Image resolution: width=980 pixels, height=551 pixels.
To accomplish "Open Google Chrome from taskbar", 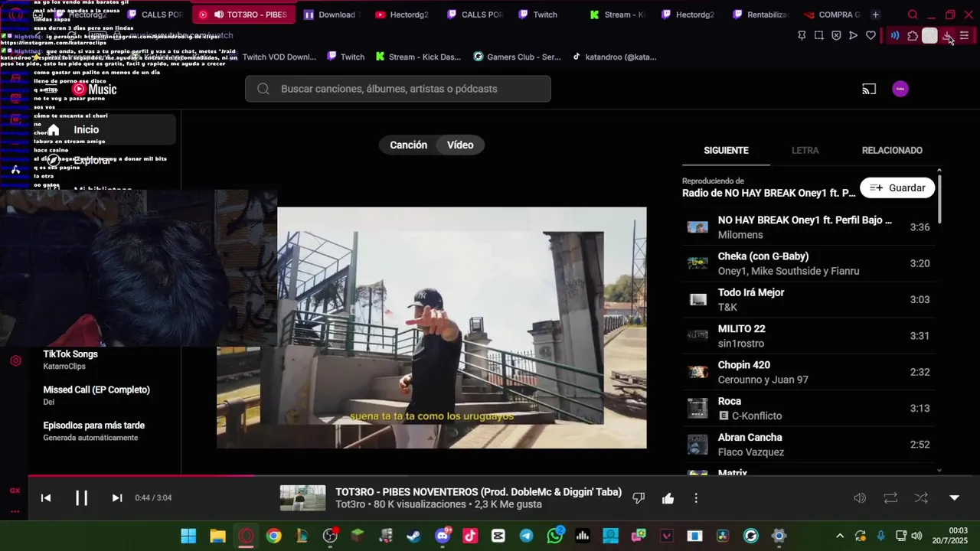I will click(x=273, y=536).
